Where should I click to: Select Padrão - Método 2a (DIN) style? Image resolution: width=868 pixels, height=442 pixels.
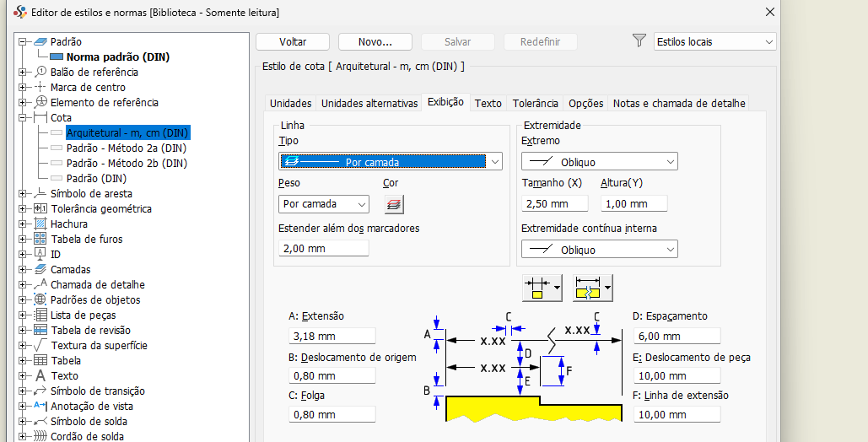[127, 148]
